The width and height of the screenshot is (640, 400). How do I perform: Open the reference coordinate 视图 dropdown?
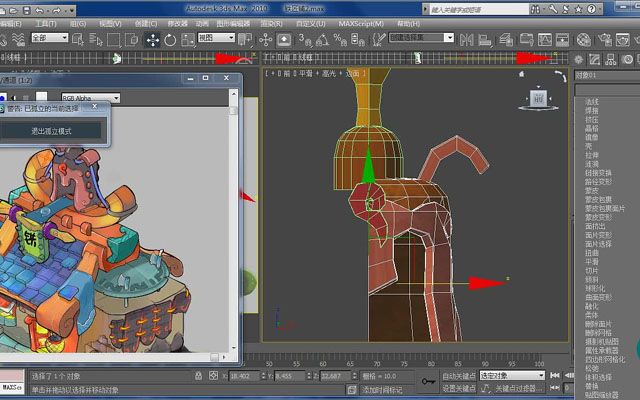[216, 38]
